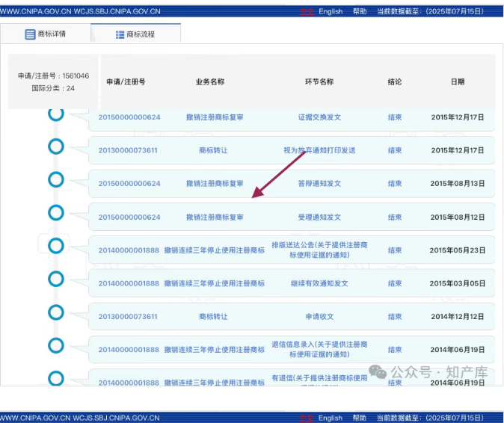Image resolution: width=504 pixels, height=423 pixels.
Task: Click timeline circle beside 证据交换发文 row
Action: pyautogui.click(x=56, y=114)
